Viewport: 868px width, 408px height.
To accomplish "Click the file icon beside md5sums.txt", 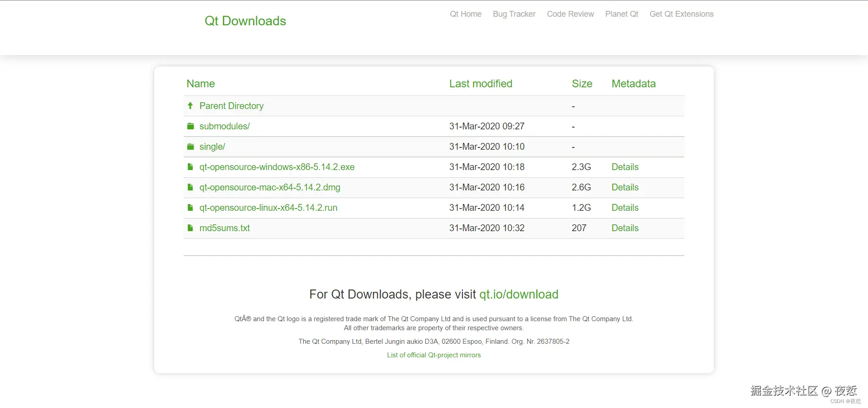I will [190, 228].
